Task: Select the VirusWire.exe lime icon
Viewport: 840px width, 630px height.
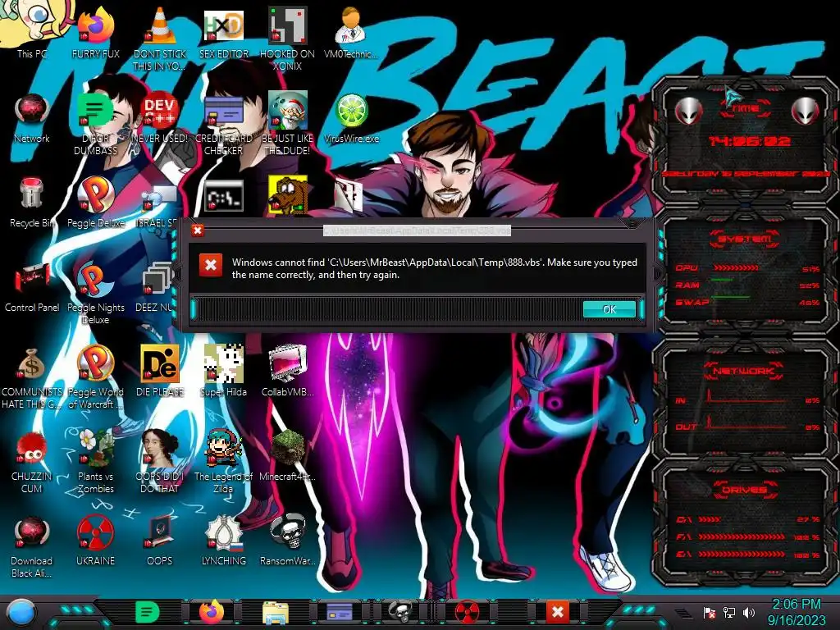Action: click(x=351, y=118)
